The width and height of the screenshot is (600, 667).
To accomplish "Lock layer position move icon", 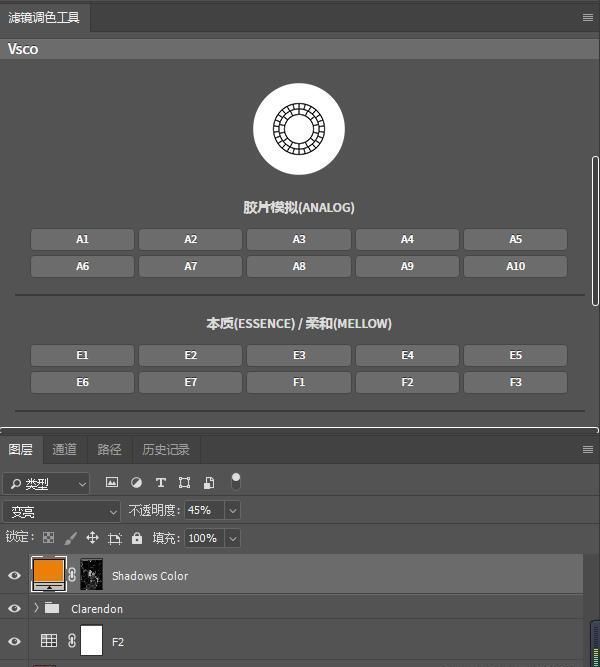I will click(x=92, y=538).
